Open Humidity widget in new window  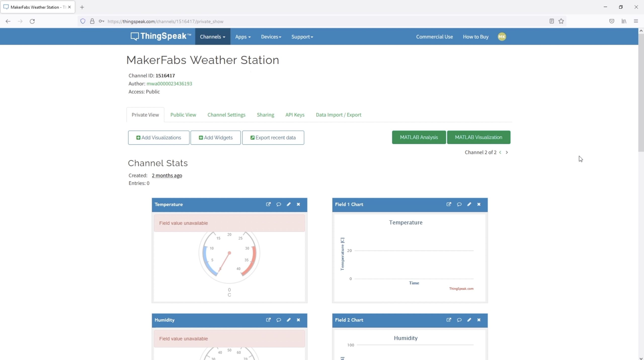tap(268, 320)
